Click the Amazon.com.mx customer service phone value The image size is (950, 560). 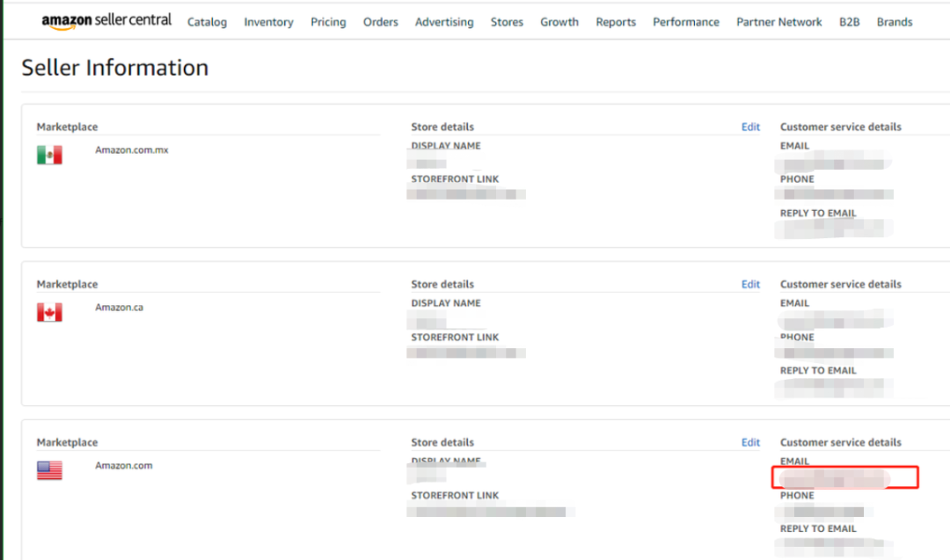click(834, 194)
